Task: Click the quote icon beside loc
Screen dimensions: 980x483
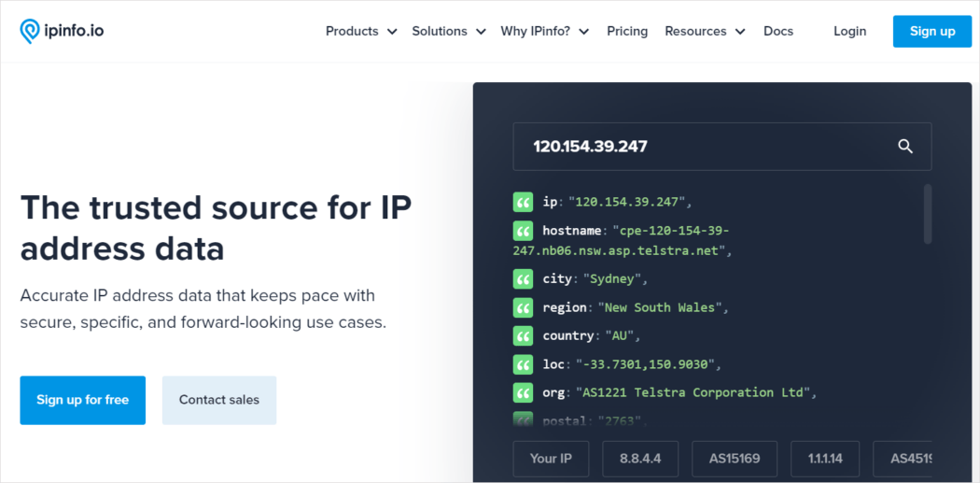Action: (x=523, y=364)
